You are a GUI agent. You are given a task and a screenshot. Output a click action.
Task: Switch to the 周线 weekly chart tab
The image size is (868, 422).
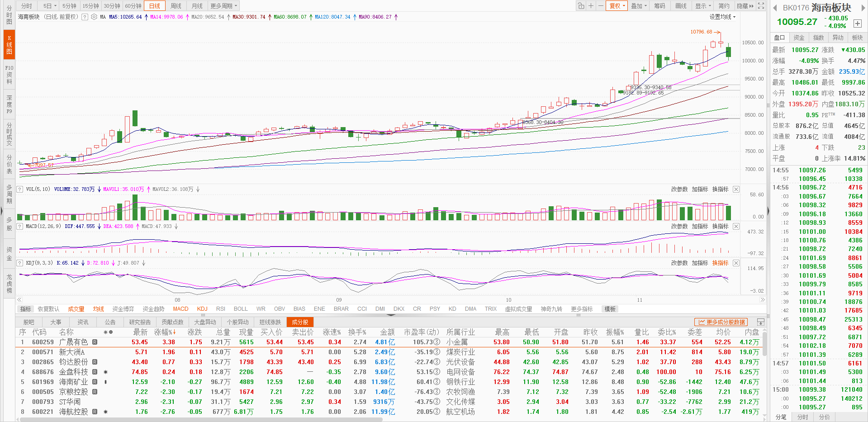point(176,6)
